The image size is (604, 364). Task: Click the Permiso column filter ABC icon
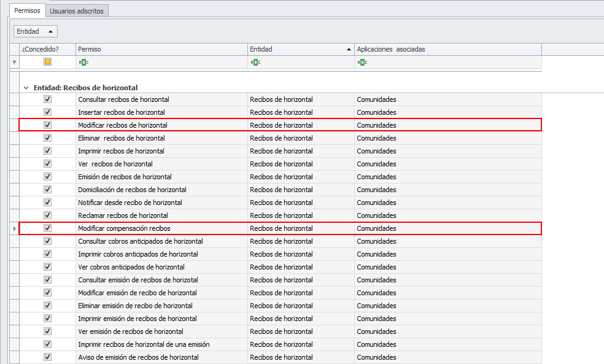83,62
